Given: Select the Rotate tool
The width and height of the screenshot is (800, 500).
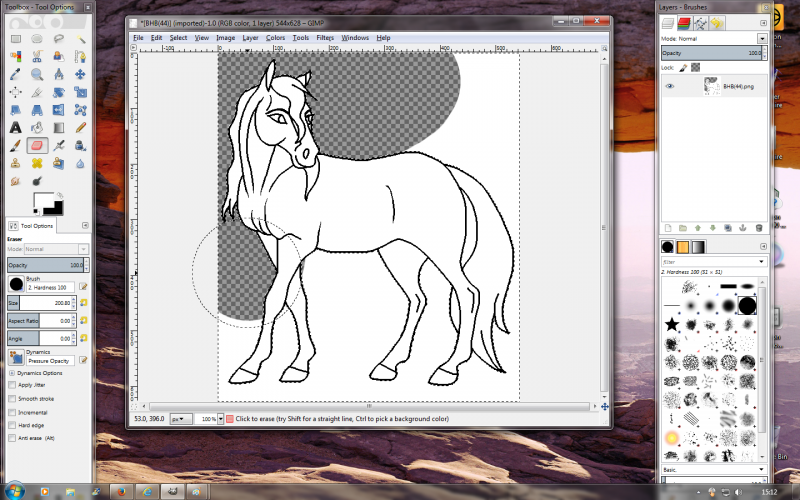Looking at the screenshot, I should pyautogui.click(x=59, y=92).
